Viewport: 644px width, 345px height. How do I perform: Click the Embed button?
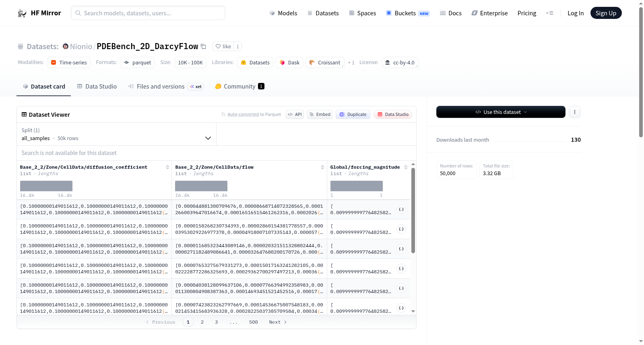[x=320, y=114]
